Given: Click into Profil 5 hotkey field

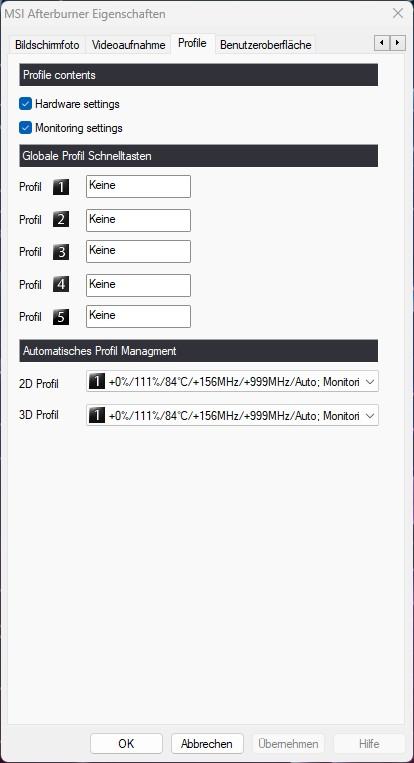Looking at the screenshot, I should pyautogui.click(x=139, y=316).
